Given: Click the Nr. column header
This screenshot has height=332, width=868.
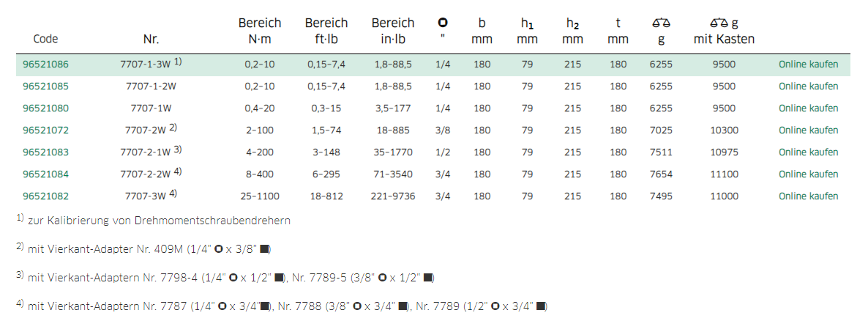Looking at the screenshot, I should 151,40.
